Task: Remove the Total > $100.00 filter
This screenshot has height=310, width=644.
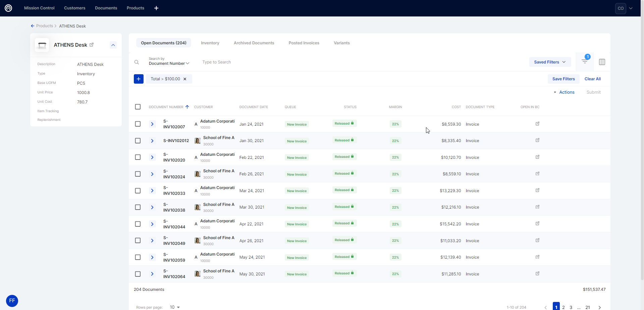Action: click(x=185, y=79)
